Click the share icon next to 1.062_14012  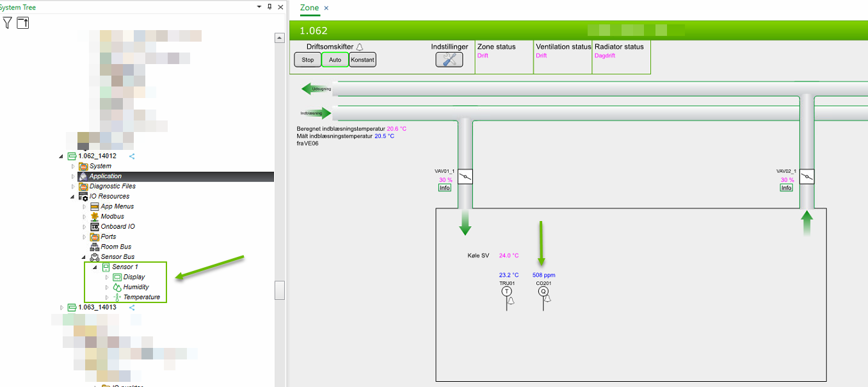pos(132,156)
